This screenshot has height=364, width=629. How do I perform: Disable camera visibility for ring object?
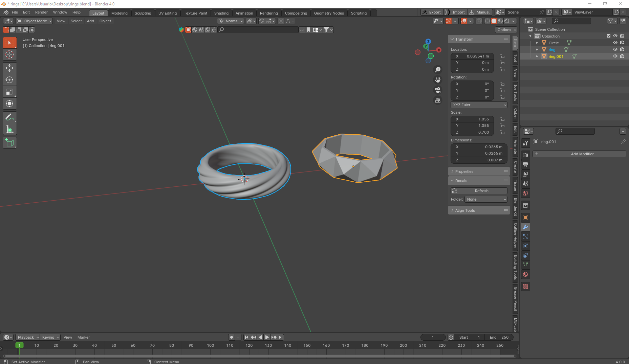622,49
